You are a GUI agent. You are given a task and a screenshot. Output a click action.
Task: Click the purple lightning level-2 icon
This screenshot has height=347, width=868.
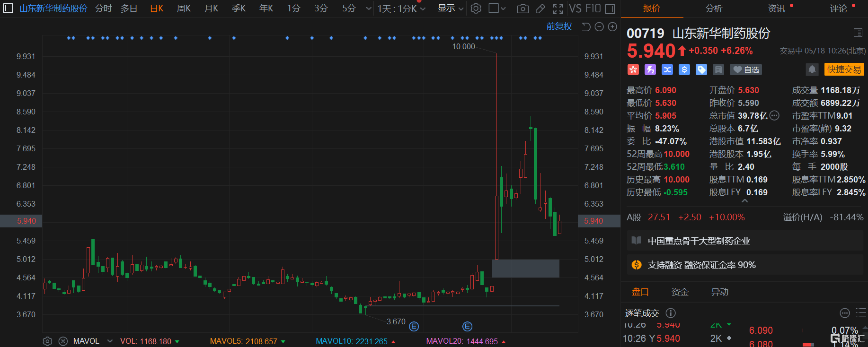tap(650, 70)
